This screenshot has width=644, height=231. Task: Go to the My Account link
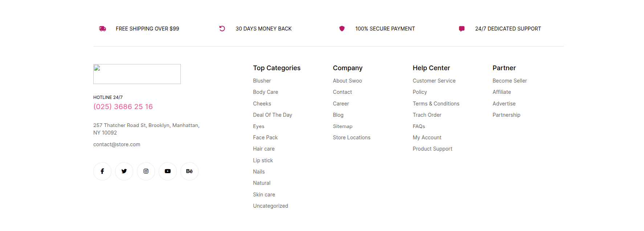427,138
